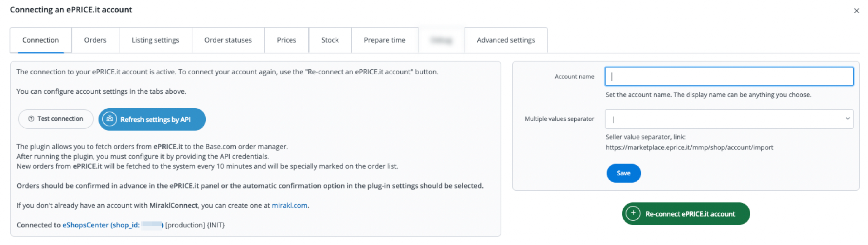Image resolution: width=868 pixels, height=245 pixels.
Task: Click the Save button
Action: click(x=623, y=173)
